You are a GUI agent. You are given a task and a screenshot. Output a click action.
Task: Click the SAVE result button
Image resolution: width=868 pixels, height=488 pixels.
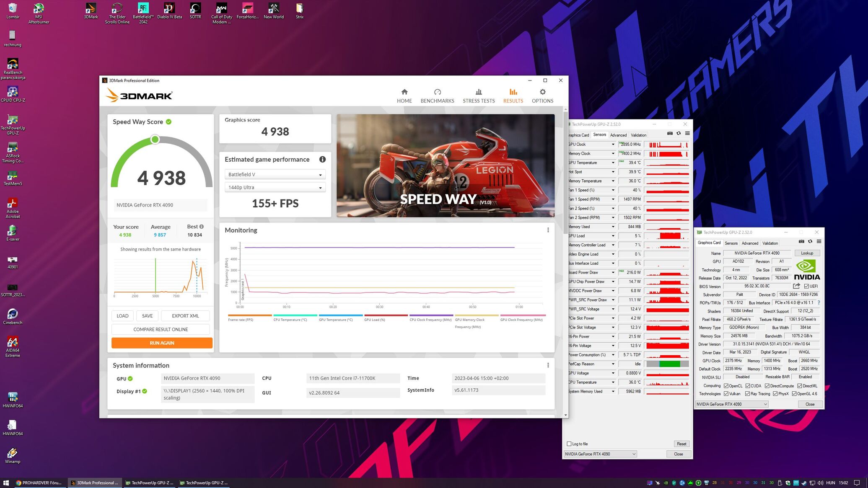147,316
